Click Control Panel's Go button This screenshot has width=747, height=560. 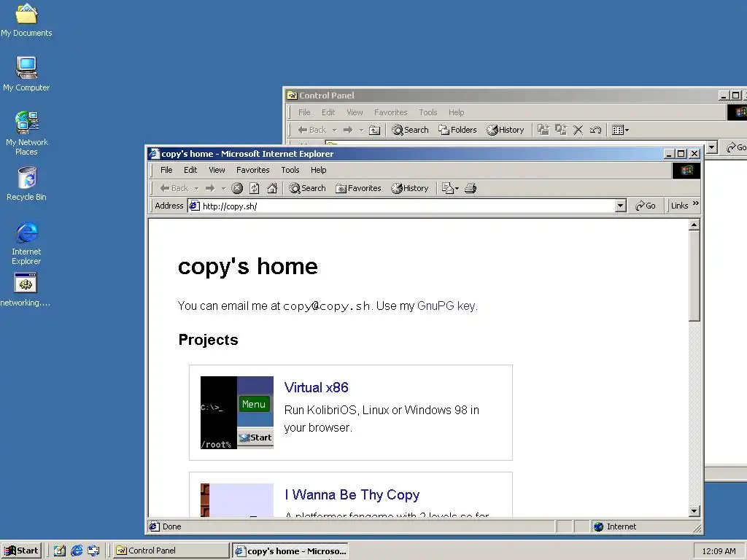coord(736,147)
